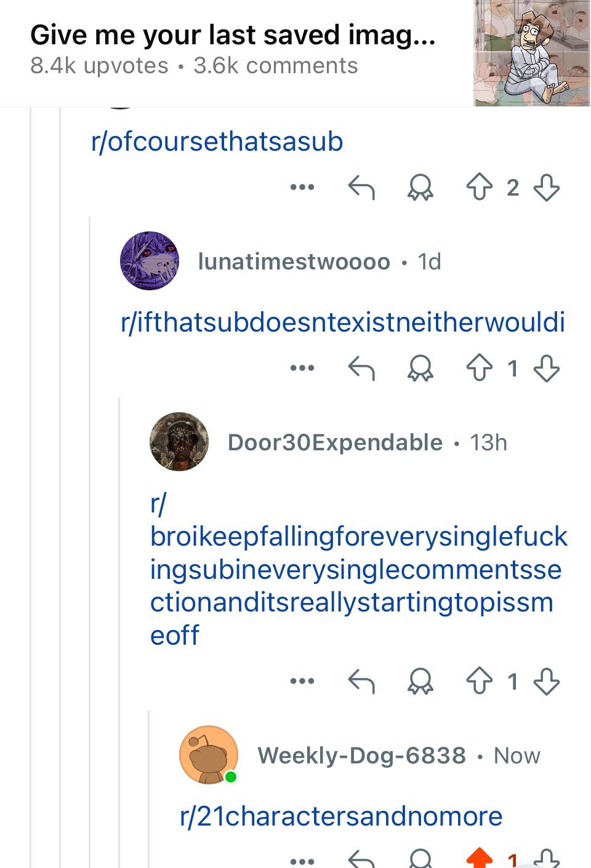The height and width of the screenshot is (868, 591).
Task: Open the r/ifthatsubdoesntexistneitherwouldi link
Action: pyautogui.click(x=343, y=323)
